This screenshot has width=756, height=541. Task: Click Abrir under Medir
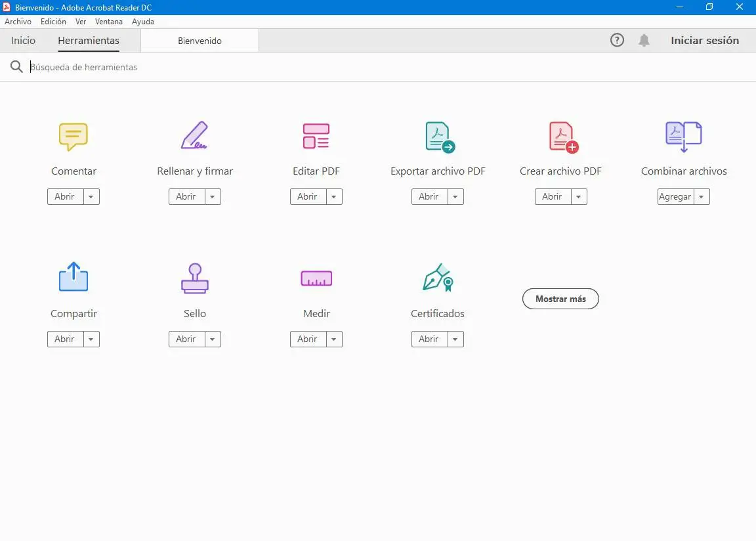point(308,339)
